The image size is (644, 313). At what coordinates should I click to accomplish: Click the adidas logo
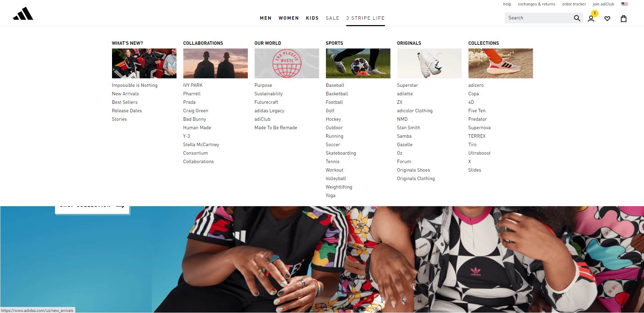pos(23,14)
